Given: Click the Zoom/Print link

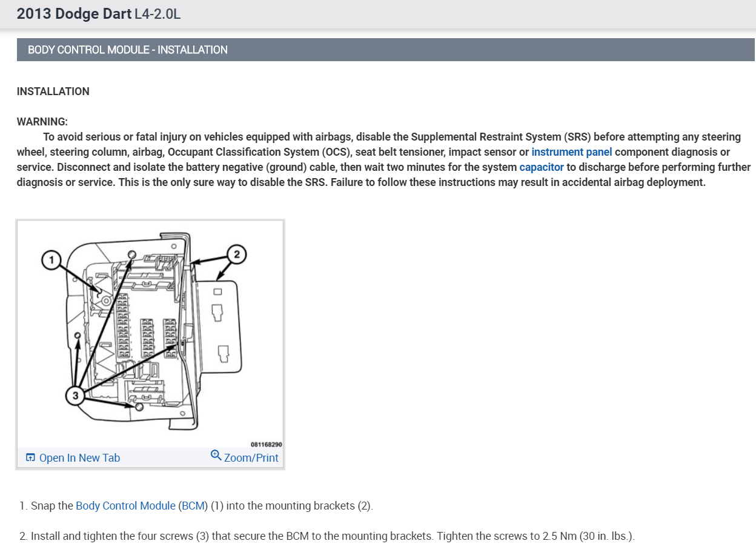Looking at the screenshot, I should (251, 458).
